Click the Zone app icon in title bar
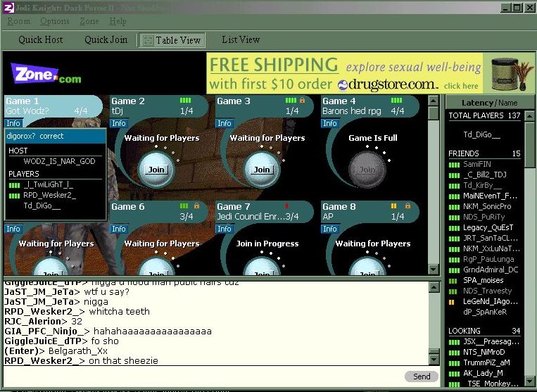Image resolution: width=537 pixels, height=392 pixels. pos(8,7)
